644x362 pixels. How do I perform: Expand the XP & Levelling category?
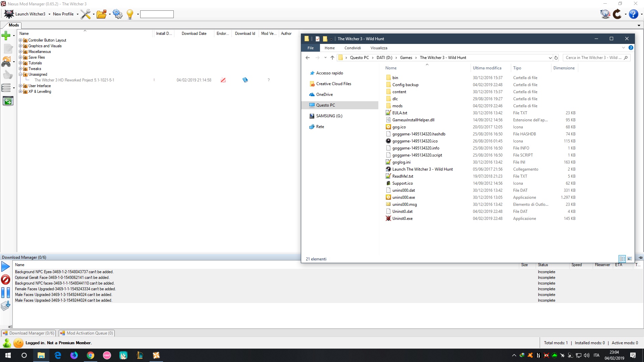(20, 92)
